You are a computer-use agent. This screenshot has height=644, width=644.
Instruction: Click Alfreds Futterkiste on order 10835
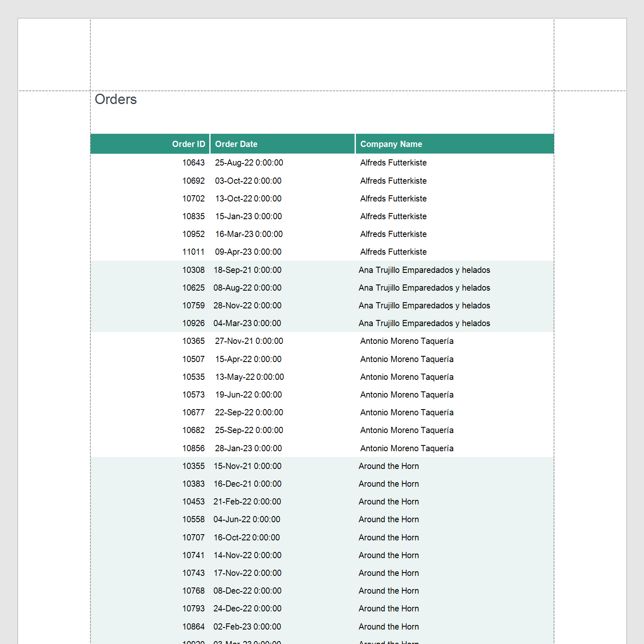pyautogui.click(x=393, y=216)
